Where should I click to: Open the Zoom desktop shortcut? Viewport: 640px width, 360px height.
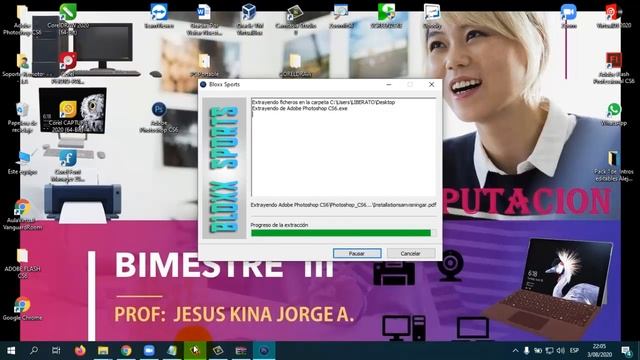point(569,17)
